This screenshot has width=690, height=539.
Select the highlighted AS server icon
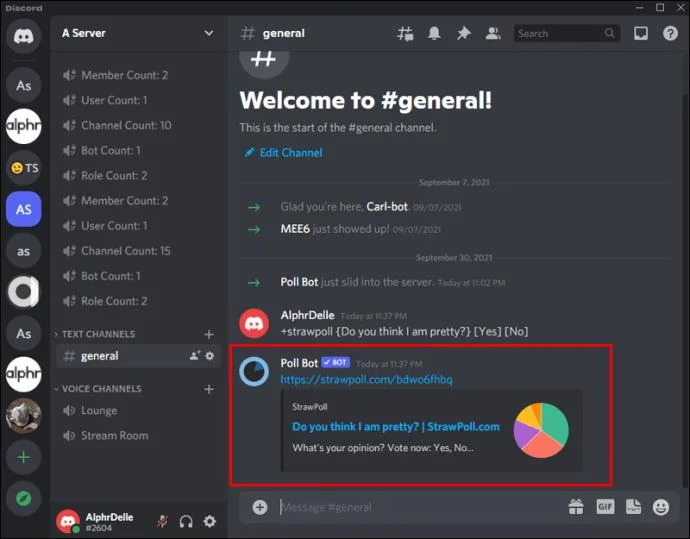point(24,209)
